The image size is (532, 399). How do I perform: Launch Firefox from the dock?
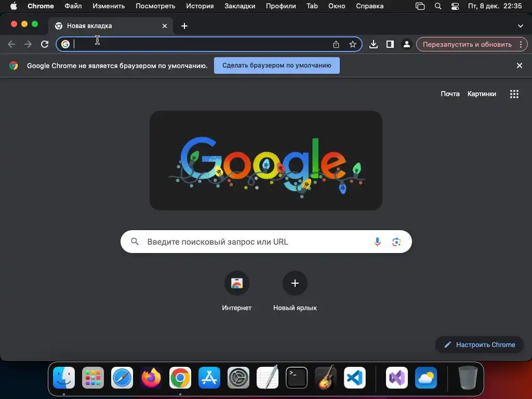coord(151,378)
